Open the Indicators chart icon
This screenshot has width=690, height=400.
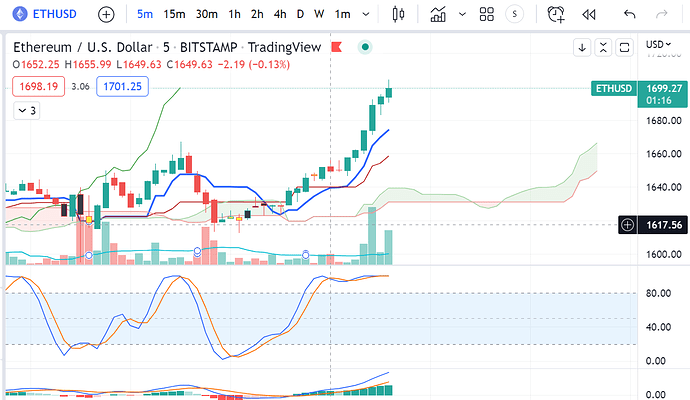[x=438, y=14]
